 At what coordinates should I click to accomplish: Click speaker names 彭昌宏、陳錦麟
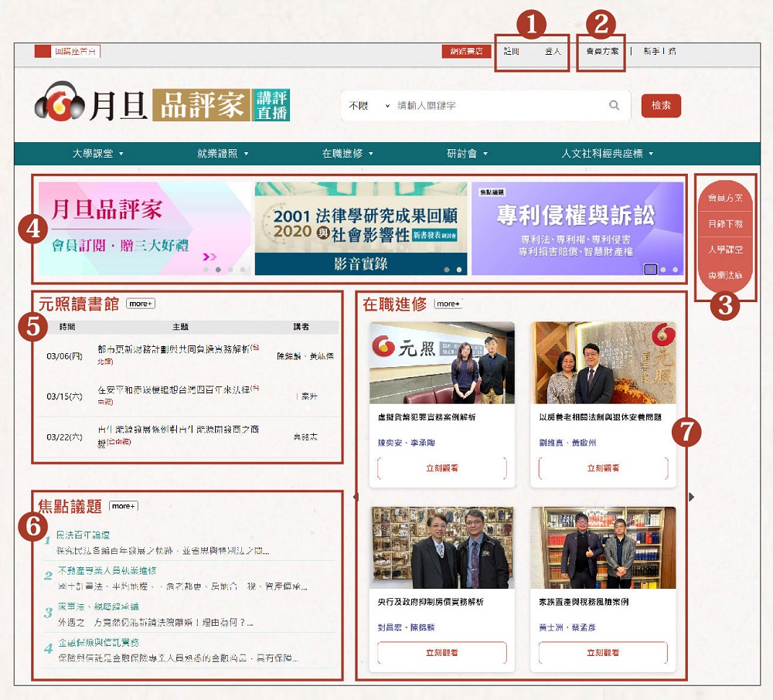click(407, 627)
